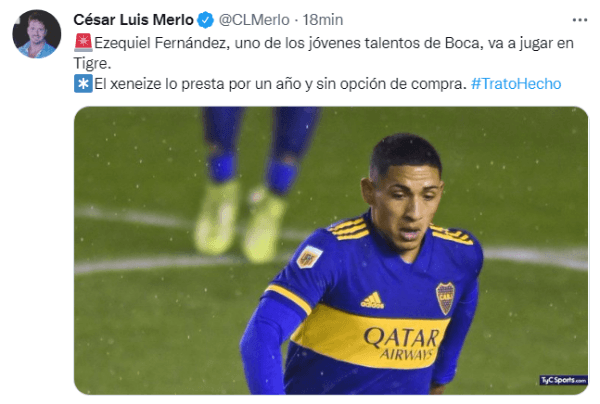600x404 pixels.
Task: Click the Qatar Airways sponsor logo on jersey
Action: coord(402,343)
